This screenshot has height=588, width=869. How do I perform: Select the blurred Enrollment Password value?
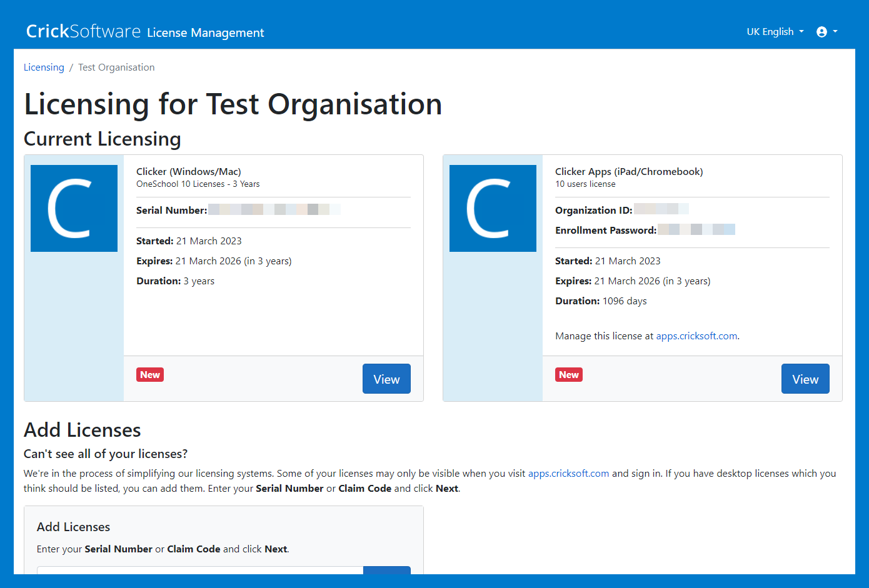tap(696, 230)
